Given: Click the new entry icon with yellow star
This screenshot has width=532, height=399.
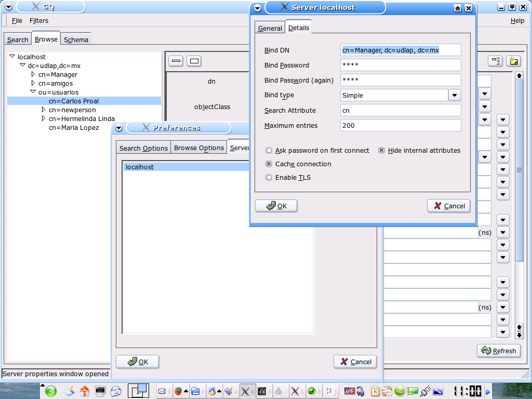Looking at the screenshot, I should point(513,61).
